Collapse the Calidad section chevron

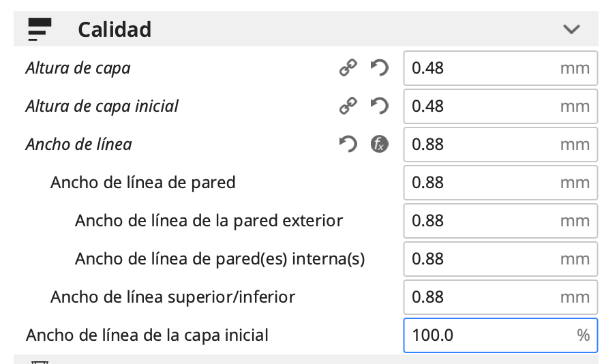pyautogui.click(x=571, y=29)
